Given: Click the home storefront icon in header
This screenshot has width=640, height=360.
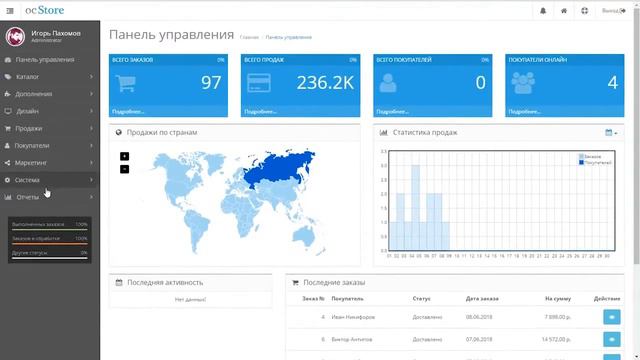Looking at the screenshot, I should coord(564,11).
